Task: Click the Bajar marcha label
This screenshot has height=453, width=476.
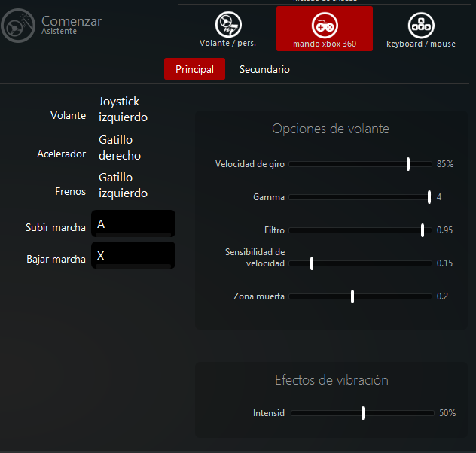Action: coord(56,260)
